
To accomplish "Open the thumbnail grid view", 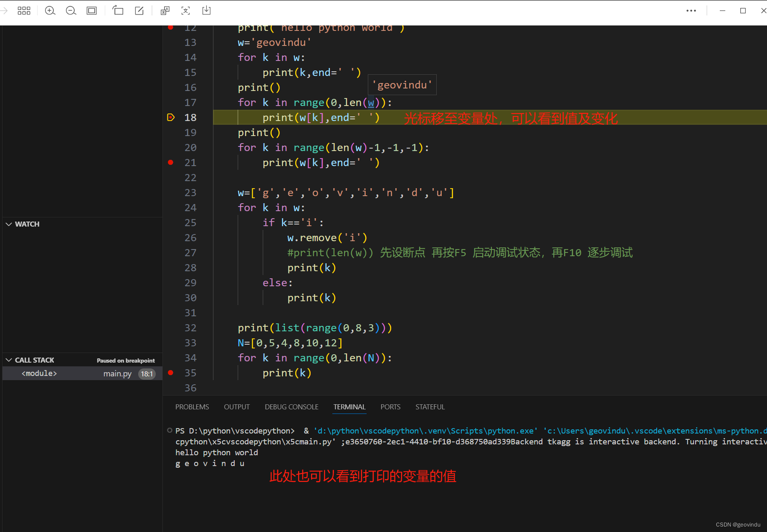I will point(24,10).
